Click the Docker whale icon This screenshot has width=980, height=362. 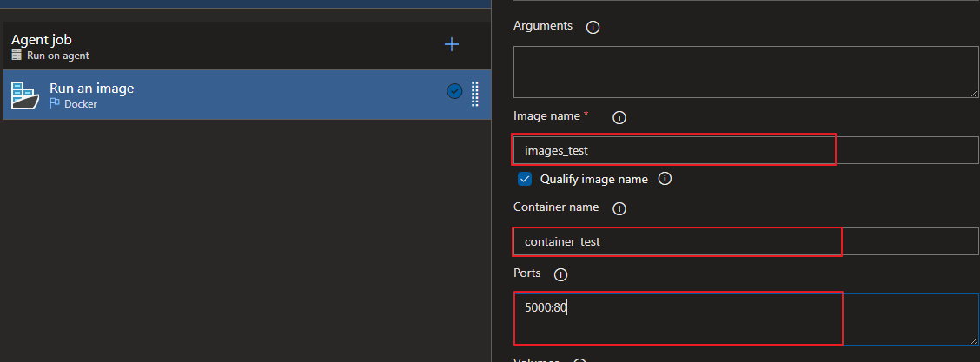tap(24, 95)
